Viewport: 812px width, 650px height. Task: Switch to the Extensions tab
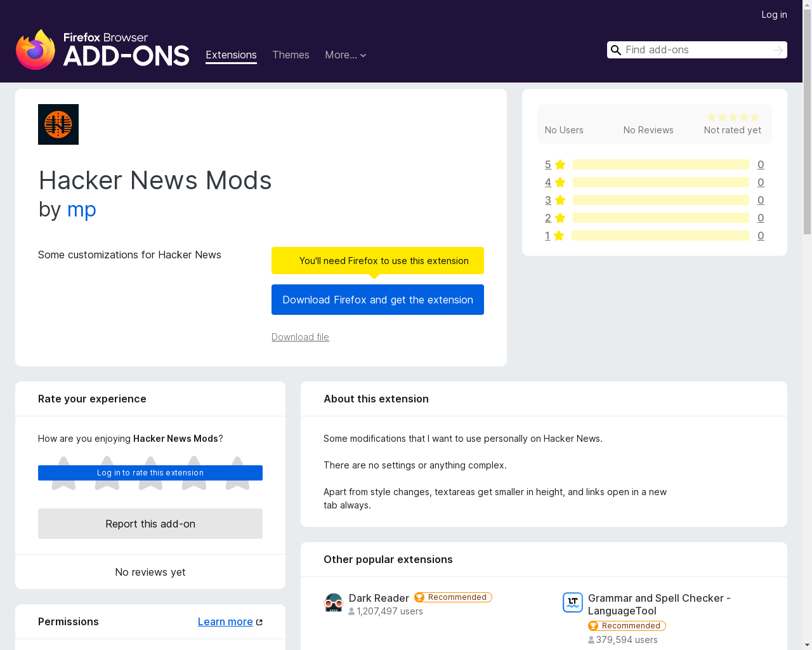tap(231, 55)
